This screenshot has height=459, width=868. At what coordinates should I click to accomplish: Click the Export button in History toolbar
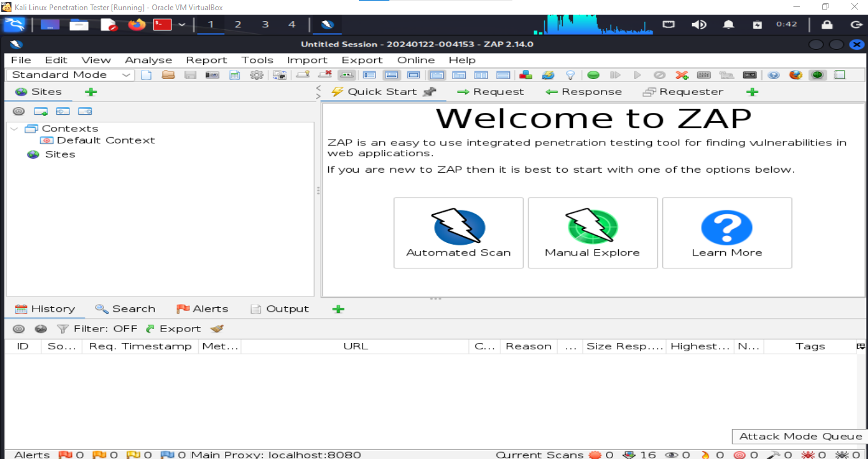(x=173, y=329)
